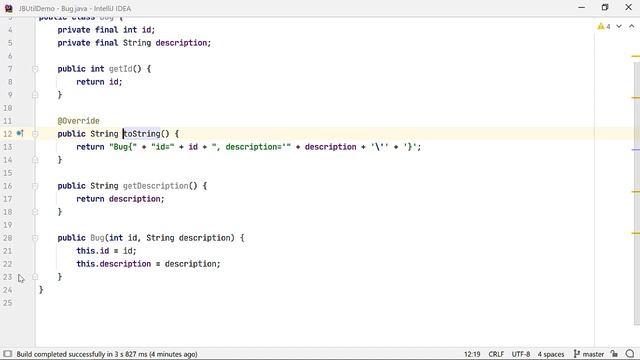Screen dimensions: 640x360
Task: Click the fold end marker on line 18
Action: pos(35,212)
